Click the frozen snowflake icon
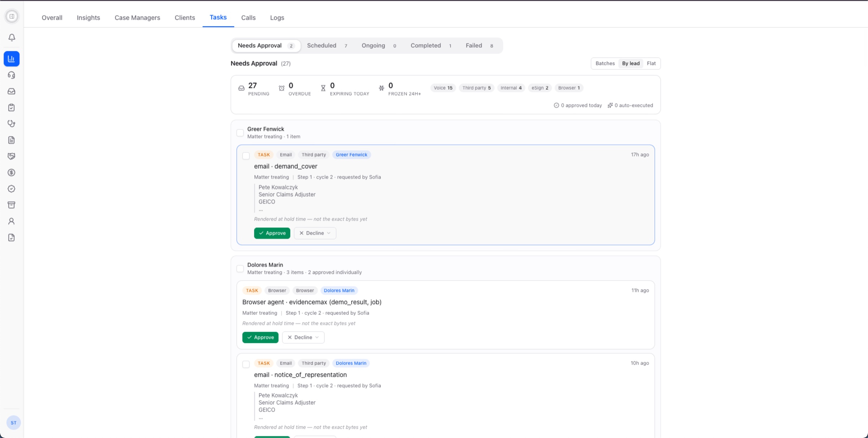This screenshot has width=868, height=438. [x=382, y=88]
